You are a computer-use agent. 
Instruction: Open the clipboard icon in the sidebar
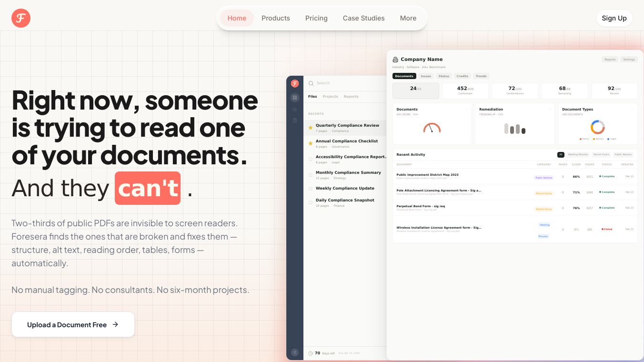tap(295, 121)
